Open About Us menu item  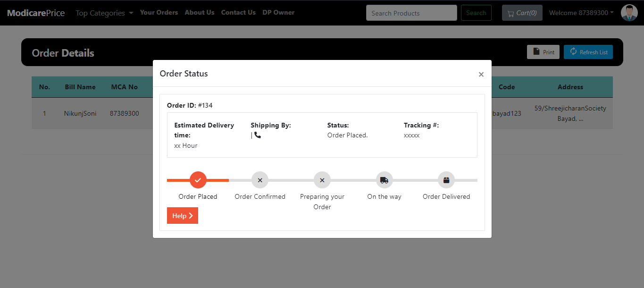pos(200,12)
